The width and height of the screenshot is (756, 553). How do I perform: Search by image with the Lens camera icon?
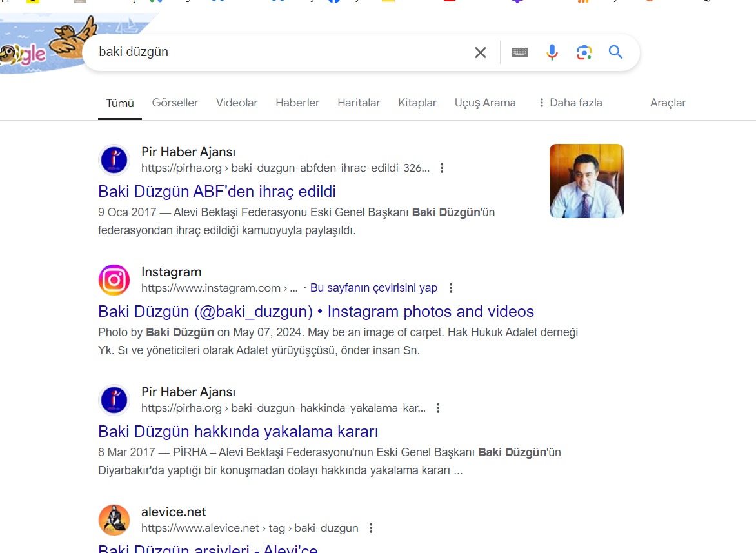point(584,52)
